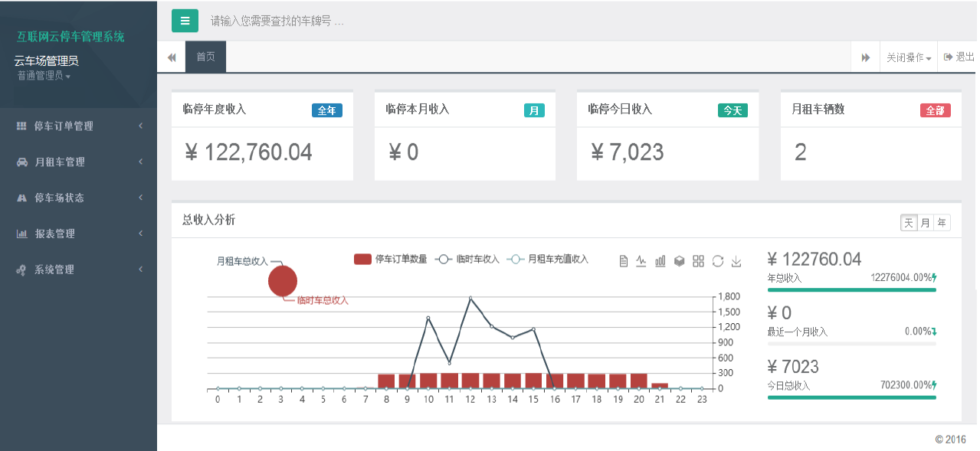This screenshot has height=451, width=980.
Task: Click the grid icon beside 停车订单管理
Action: (21, 126)
